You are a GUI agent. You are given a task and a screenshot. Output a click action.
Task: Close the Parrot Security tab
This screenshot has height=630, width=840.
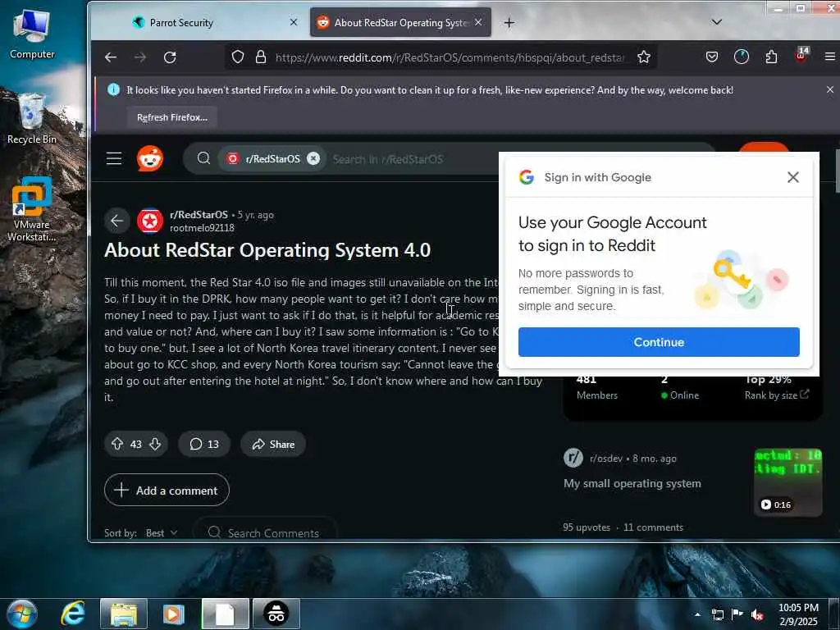pyautogui.click(x=294, y=22)
